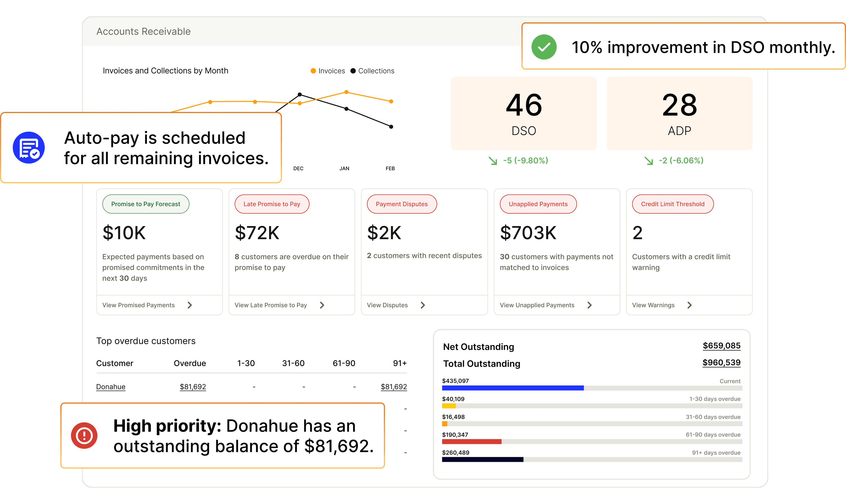Screen dimensions: 846x504
Task: Click the DSO downward trend arrow icon
Action: point(493,161)
